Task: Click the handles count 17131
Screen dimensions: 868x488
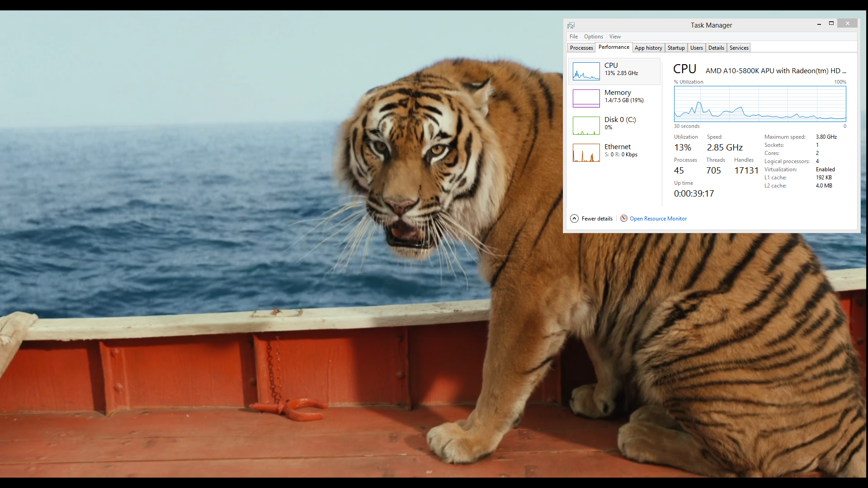Action: coord(746,171)
